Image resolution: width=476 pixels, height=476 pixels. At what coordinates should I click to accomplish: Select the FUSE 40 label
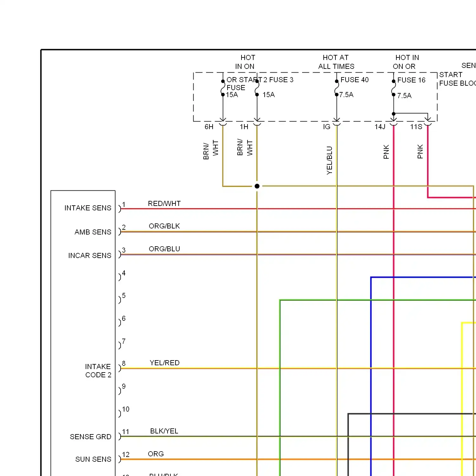tap(354, 80)
